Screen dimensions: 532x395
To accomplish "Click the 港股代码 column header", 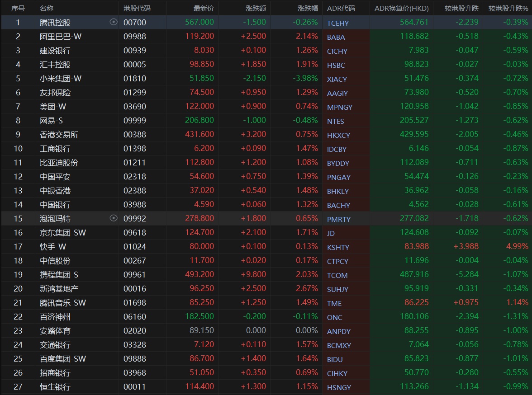I will click(137, 9).
